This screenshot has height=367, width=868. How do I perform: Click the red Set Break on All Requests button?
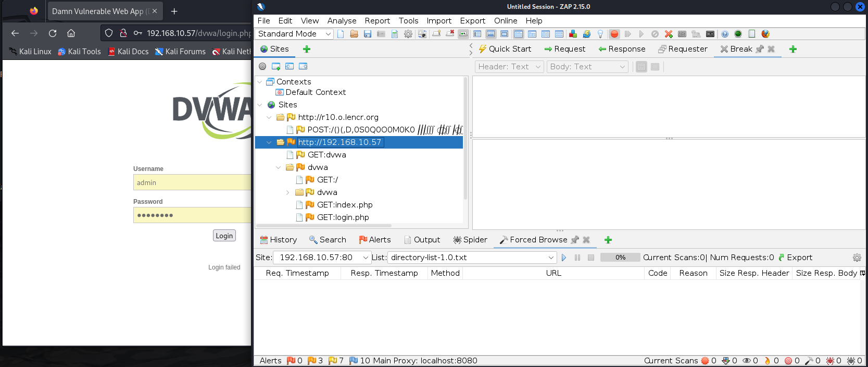click(614, 34)
